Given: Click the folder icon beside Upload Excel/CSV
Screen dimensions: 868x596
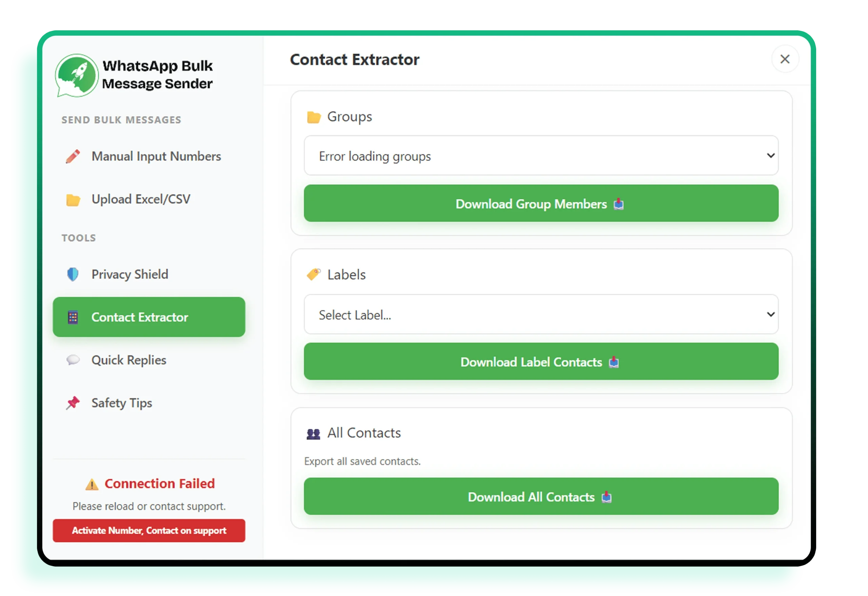Looking at the screenshot, I should pos(73,200).
